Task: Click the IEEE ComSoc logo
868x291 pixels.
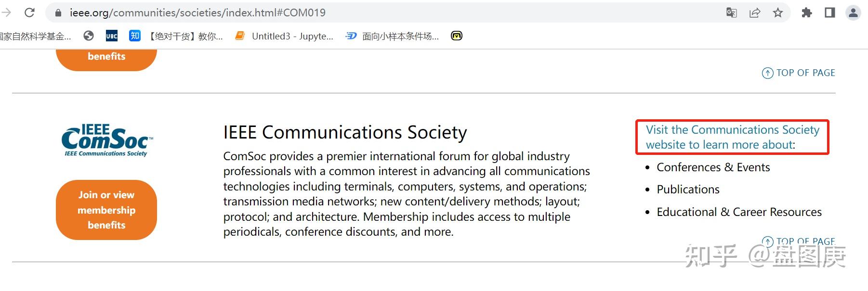Action: click(x=106, y=139)
